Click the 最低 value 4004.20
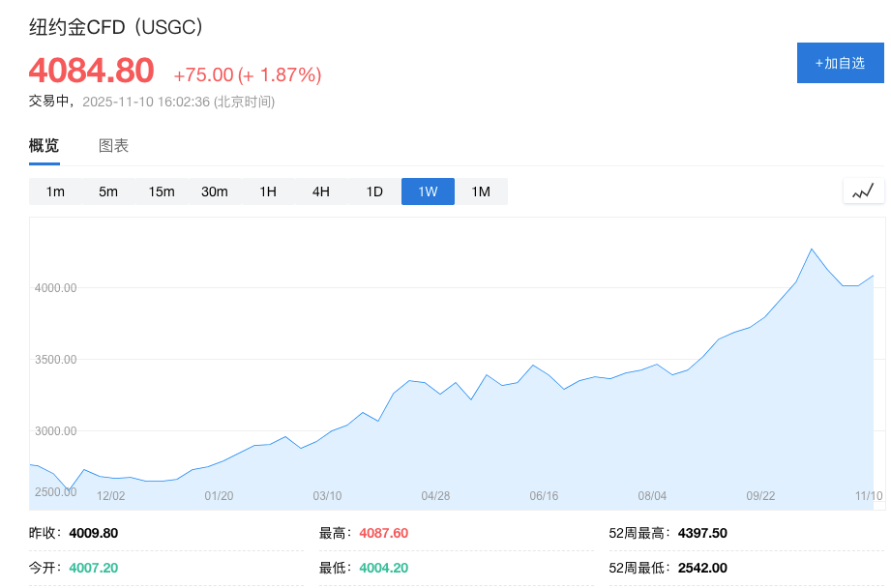Image resolution: width=891 pixels, height=588 pixels. pyautogui.click(x=383, y=568)
